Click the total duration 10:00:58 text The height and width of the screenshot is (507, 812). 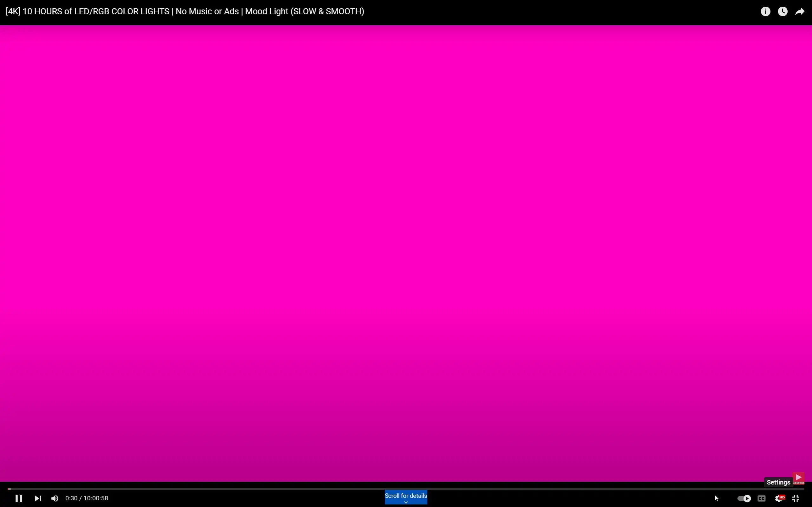tap(96, 498)
